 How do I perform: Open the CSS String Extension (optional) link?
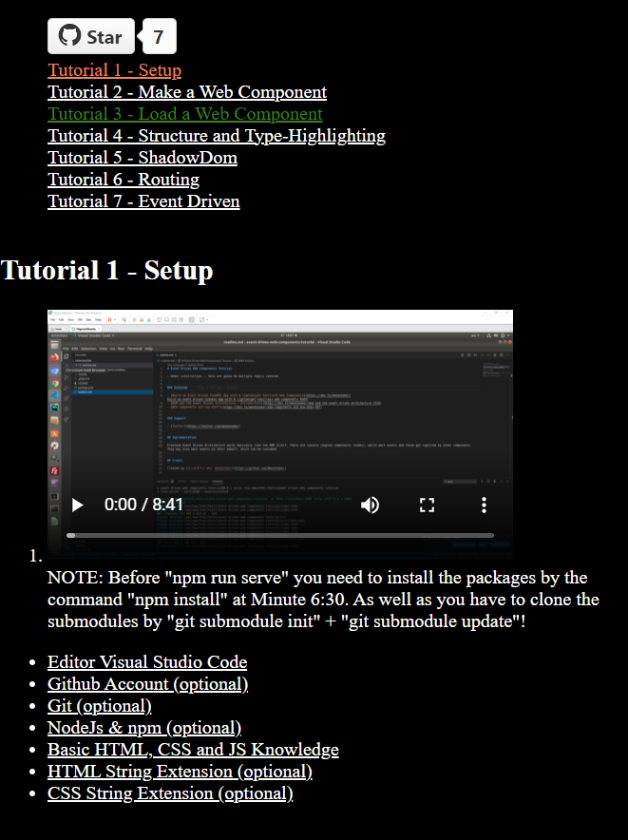tap(170, 794)
